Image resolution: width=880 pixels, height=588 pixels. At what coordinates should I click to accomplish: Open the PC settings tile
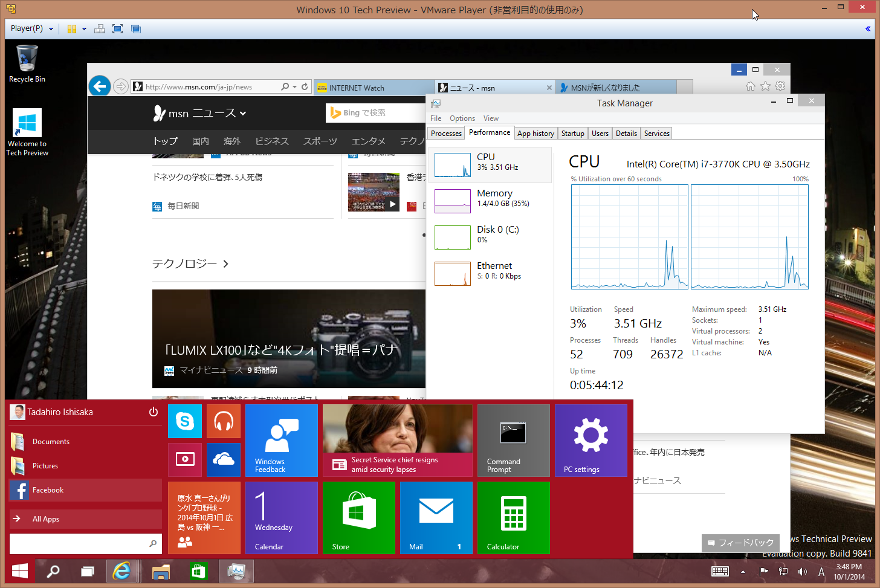[590, 441]
